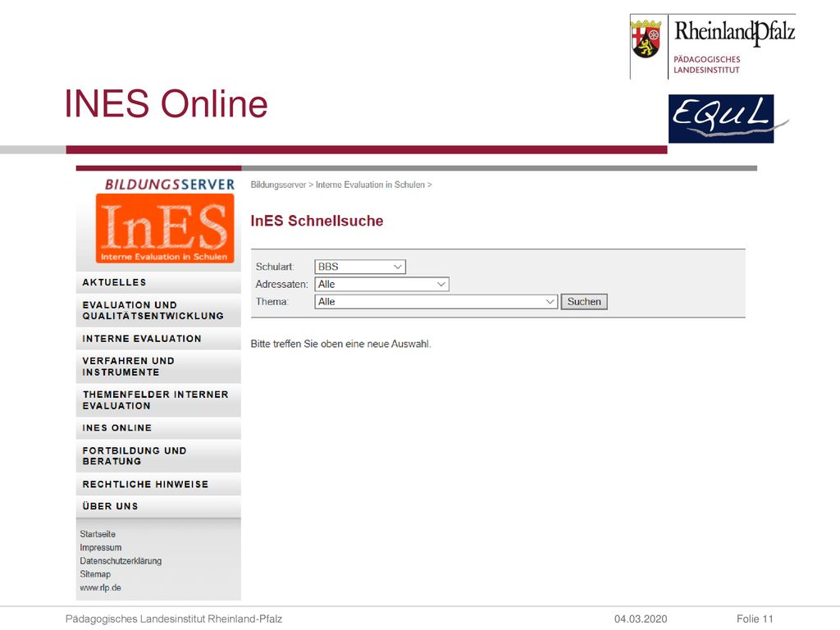
Task: Open Rechtliche Hinweise menu item
Action: point(158,484)
